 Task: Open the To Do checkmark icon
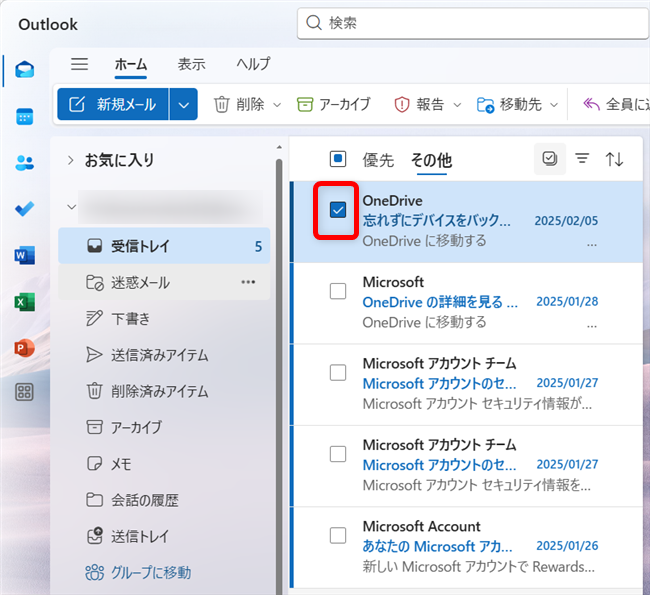25,209
